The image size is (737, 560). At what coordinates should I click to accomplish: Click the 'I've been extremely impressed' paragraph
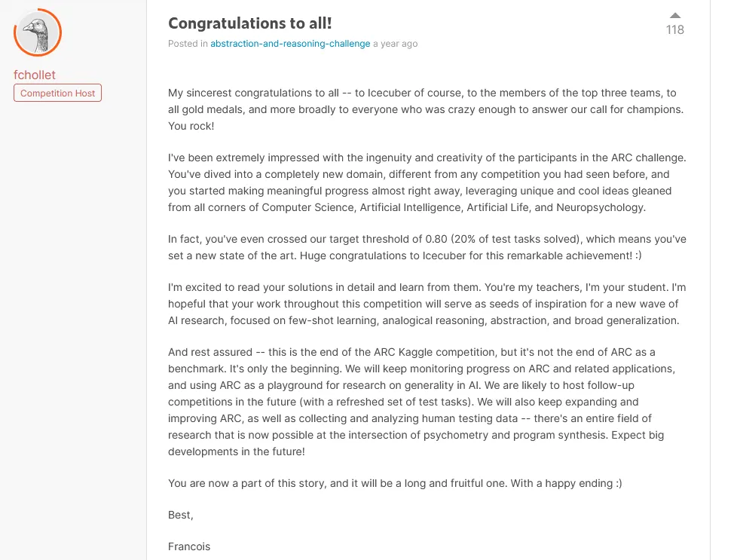(x=427, y=182)
